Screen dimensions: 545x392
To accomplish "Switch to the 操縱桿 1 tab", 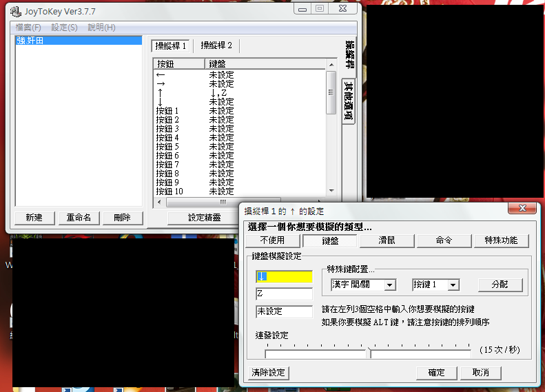I will (x=170, y=46).
